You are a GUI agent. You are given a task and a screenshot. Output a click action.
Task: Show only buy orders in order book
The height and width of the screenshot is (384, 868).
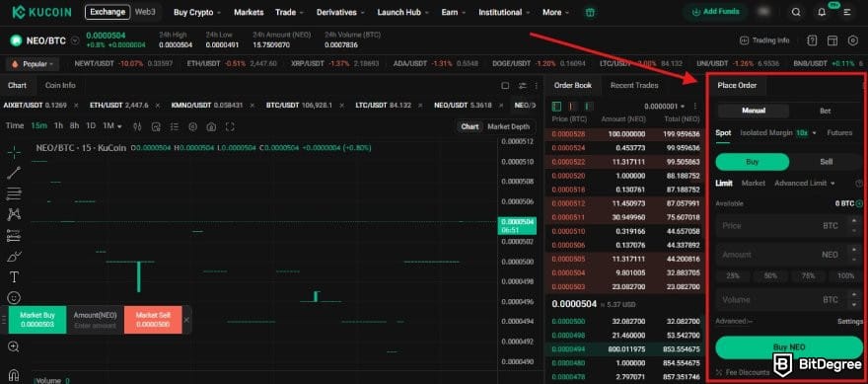pos(588,106)
